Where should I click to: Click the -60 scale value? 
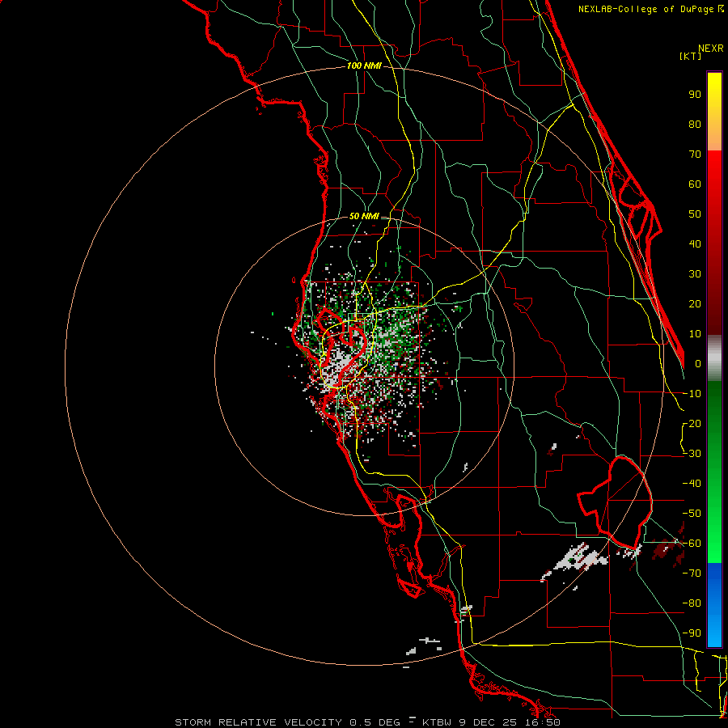pyautogui.click(x=692, y=544)
